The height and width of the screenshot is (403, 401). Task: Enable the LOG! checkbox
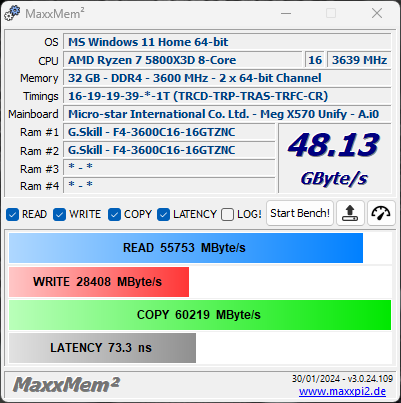coord(227,214)
